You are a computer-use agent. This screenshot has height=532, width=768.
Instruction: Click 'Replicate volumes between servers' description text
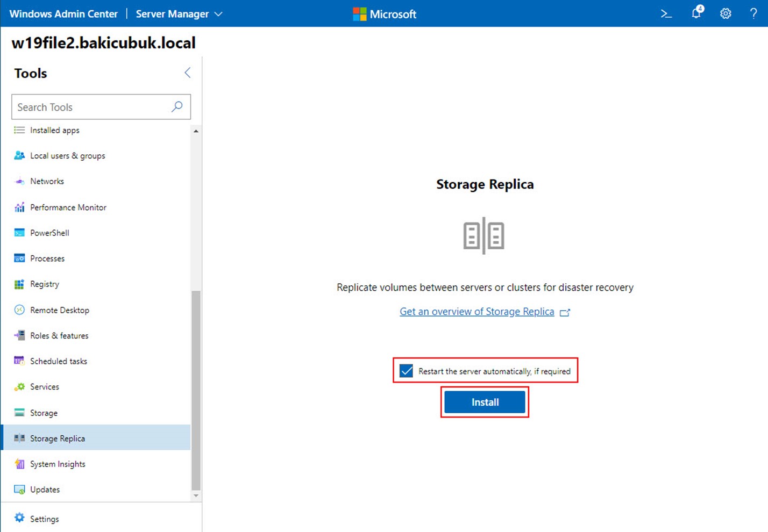[485, 287]
